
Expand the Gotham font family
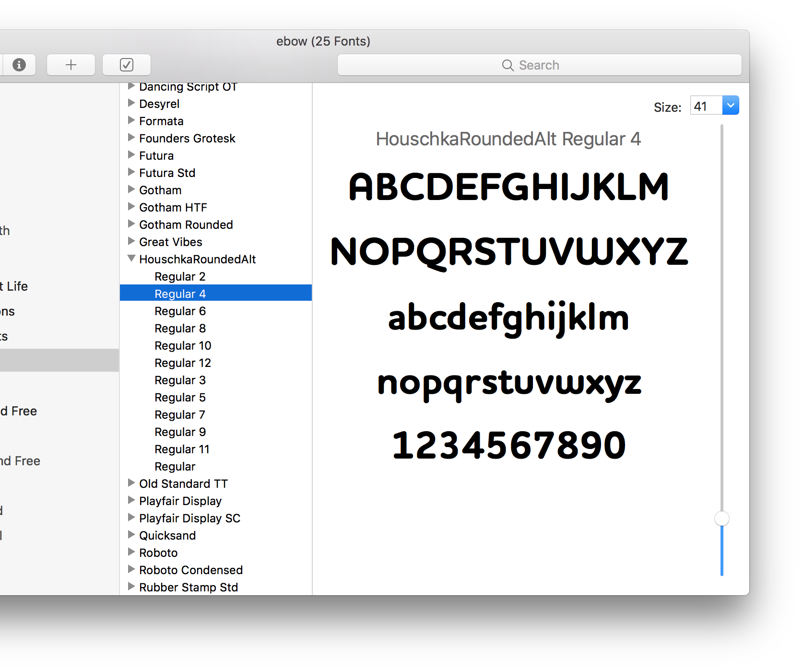131,189
